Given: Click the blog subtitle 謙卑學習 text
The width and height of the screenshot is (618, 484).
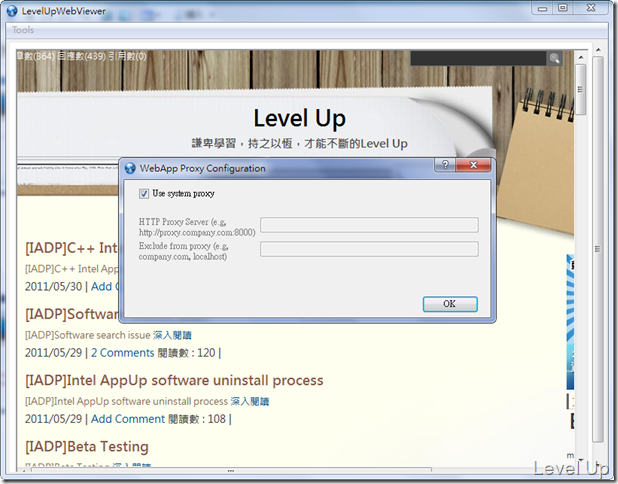Looking at the screenshot, I should [x=300, y=143].
